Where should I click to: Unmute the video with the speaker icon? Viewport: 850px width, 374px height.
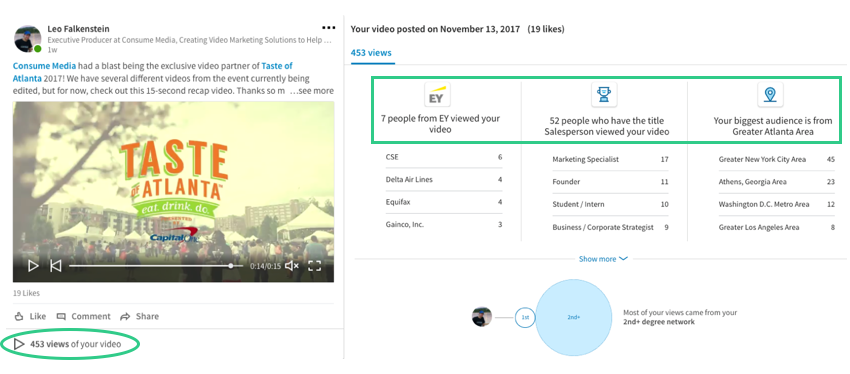[292, 266]
